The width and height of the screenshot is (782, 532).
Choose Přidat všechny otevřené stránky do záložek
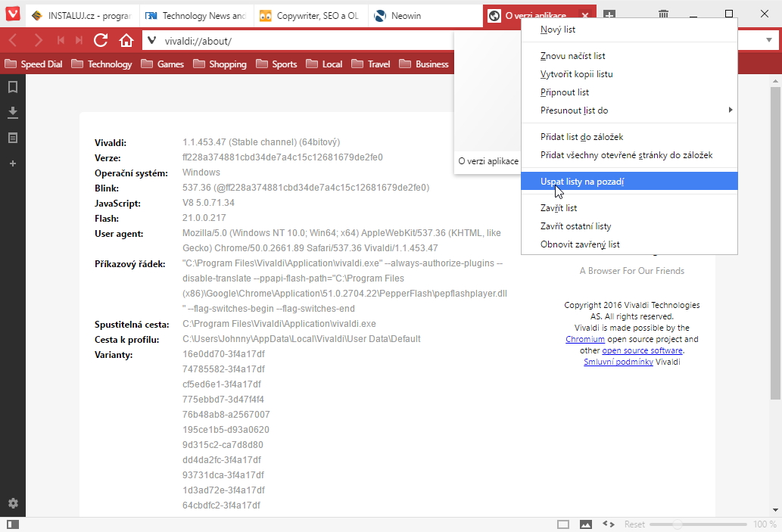629,155
